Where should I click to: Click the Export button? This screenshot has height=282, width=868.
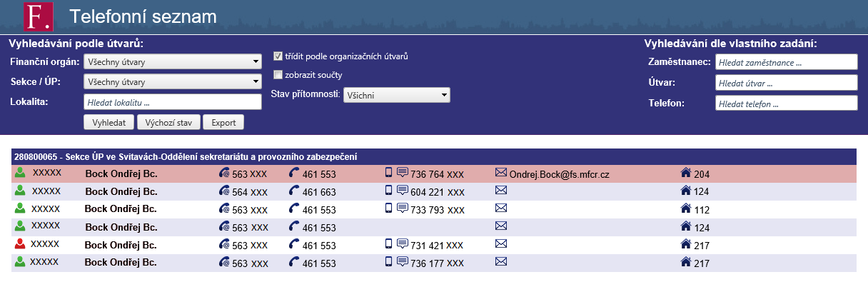point(223,123)
